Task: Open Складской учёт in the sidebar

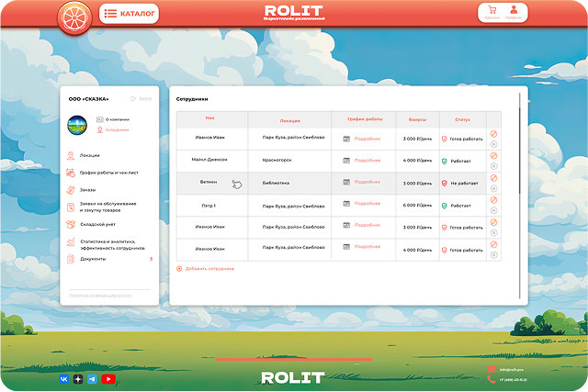Action: [x=96, y=224]
